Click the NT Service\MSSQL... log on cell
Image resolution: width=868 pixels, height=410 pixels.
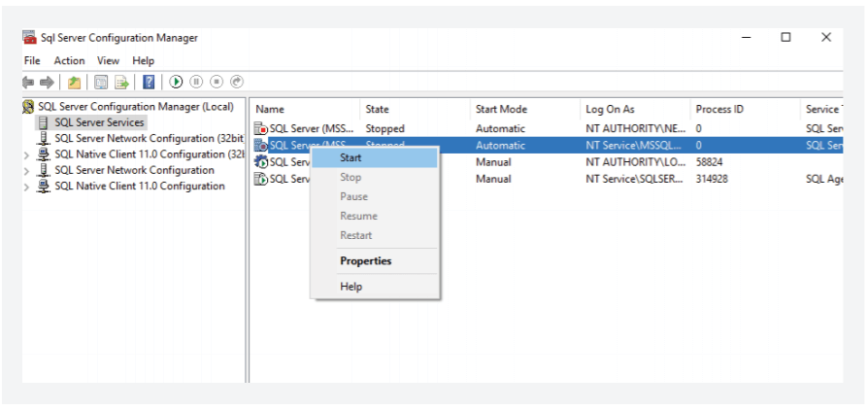(x=634, y=145)
